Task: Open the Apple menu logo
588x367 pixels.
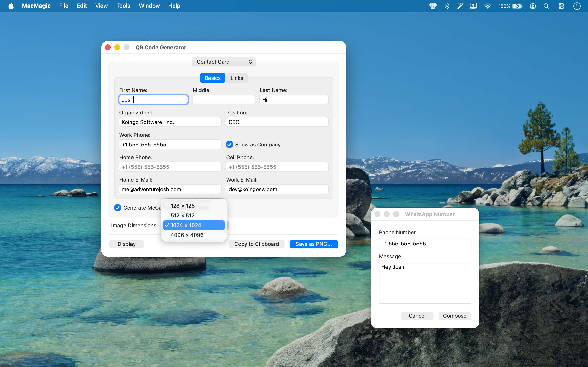Action: pyautogui.click(x=11, y=6)
